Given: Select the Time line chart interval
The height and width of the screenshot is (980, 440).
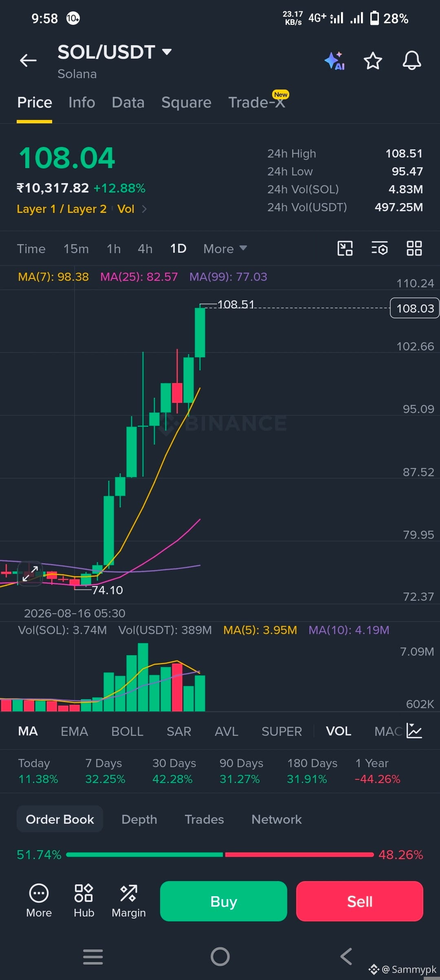Looking at the screenshot, I should [31, 249].
